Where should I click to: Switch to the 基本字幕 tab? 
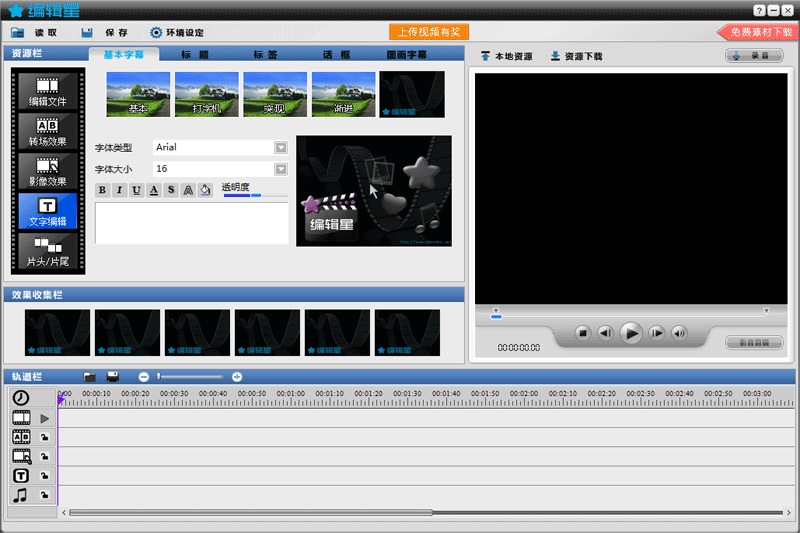pos(123,55)
